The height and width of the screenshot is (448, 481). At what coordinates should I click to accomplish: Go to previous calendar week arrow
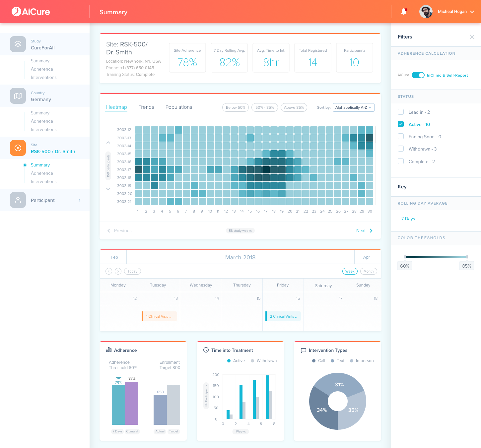pos(109,271)
